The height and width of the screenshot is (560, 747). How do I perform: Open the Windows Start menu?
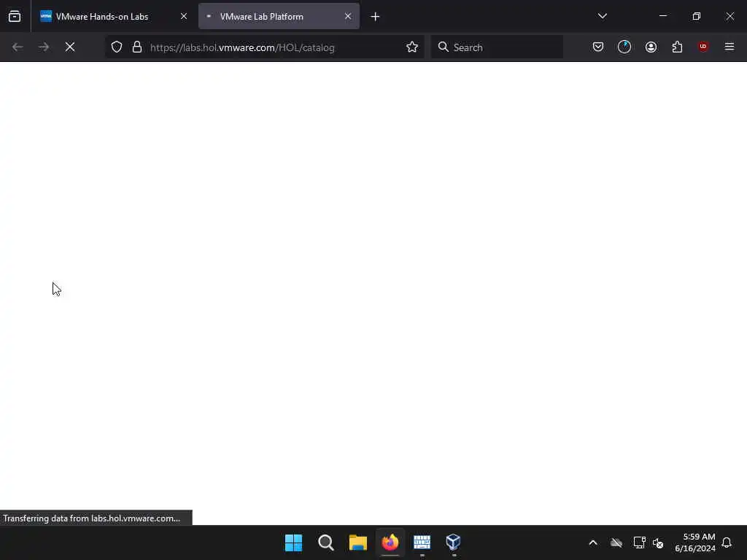coord(293,542)
